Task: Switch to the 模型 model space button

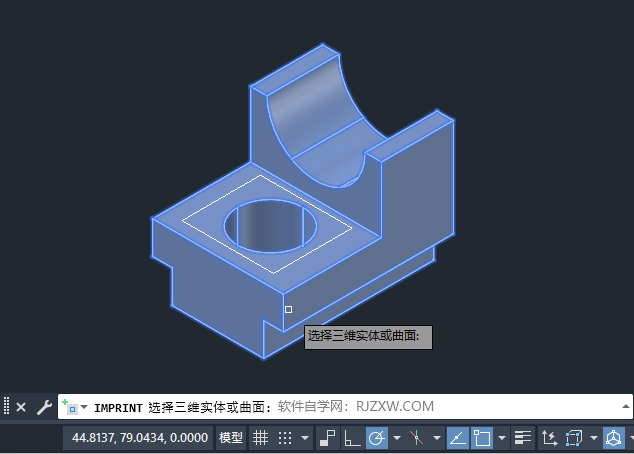Action: click(231, 438)
